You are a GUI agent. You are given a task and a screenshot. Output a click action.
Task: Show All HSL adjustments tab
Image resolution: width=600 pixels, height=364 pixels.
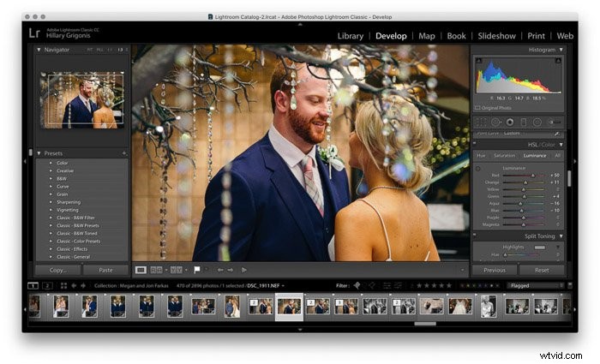557,156
